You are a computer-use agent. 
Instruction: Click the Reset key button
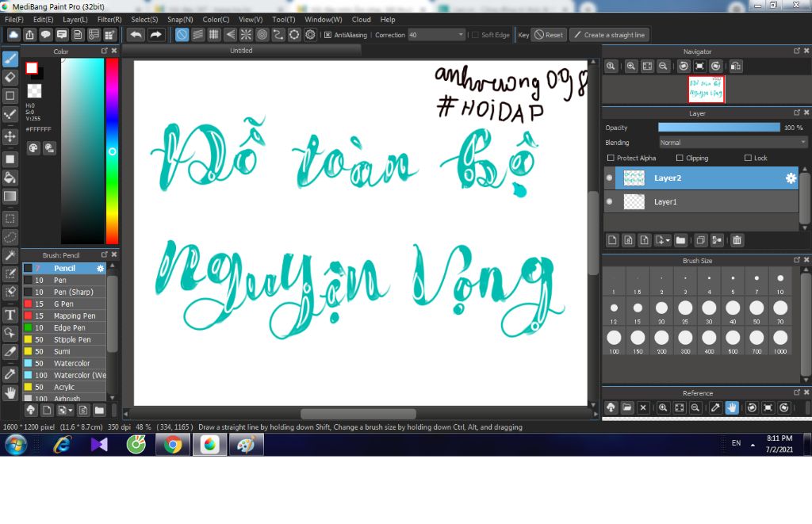(549, 35)
